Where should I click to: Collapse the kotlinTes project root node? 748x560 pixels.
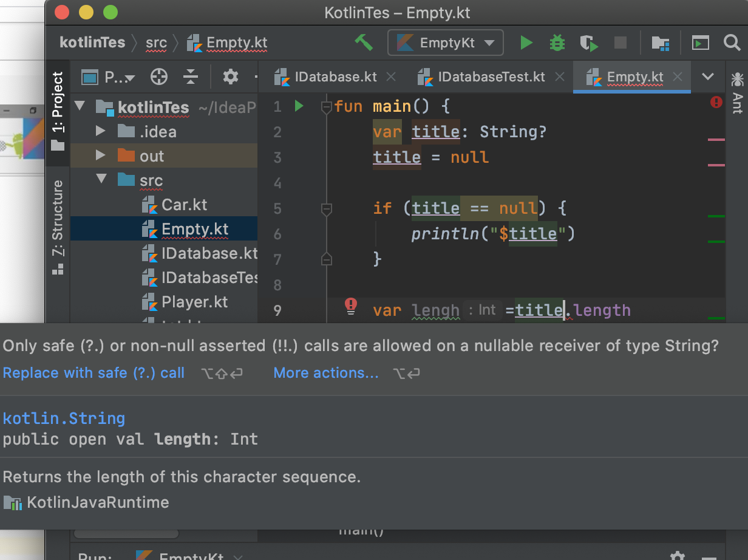pos(79,107)
